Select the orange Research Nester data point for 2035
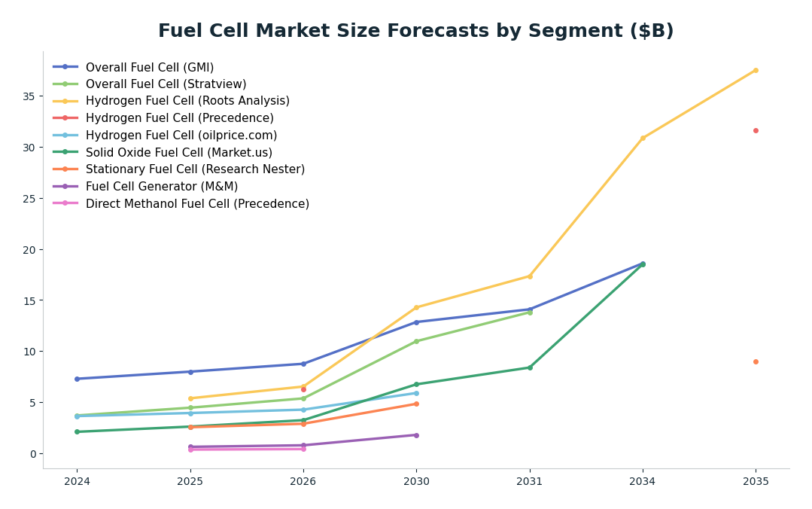 coord(756,361)
